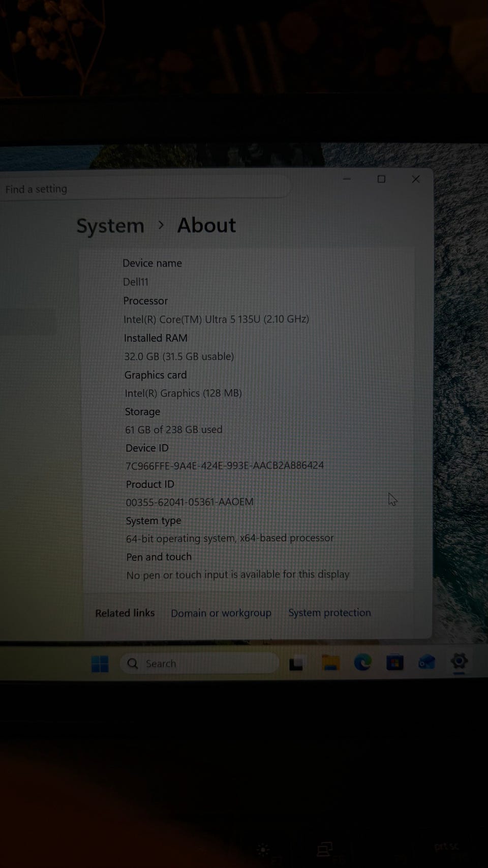The image size is (488, 868).
Task: Click the device name value Dell11
Action: pyautogui.click(x=136, y=282)
